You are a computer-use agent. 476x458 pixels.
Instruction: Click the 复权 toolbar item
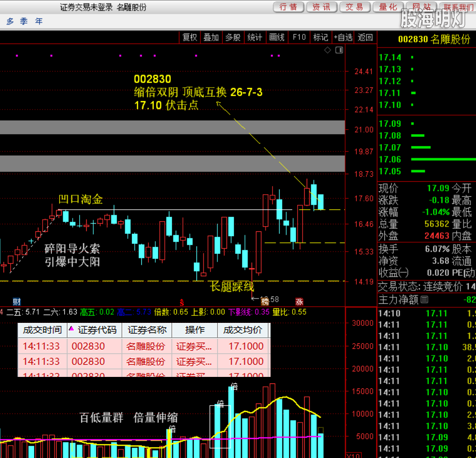[x=190, y=38]
